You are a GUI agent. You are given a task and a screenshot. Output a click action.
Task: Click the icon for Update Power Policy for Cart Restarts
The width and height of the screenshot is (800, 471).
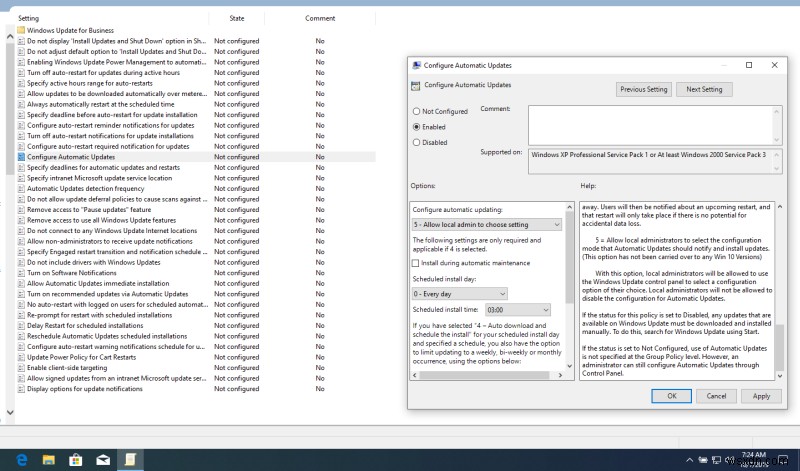(x=21, y=357)
